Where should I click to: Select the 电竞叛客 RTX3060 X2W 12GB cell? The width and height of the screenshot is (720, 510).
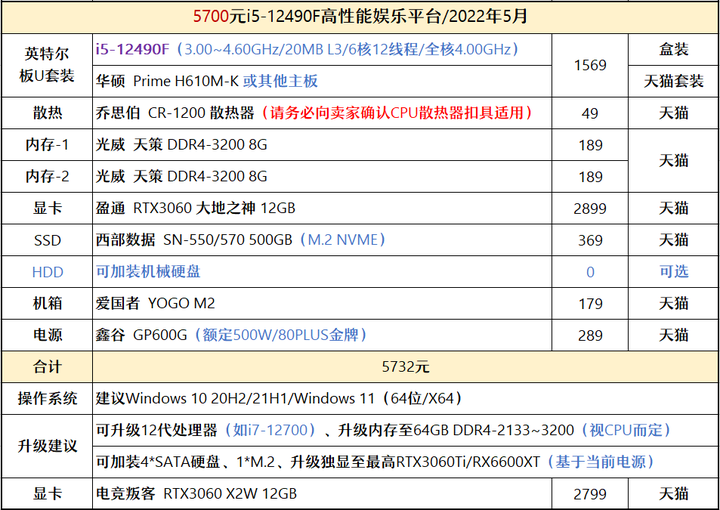[321, 494]
